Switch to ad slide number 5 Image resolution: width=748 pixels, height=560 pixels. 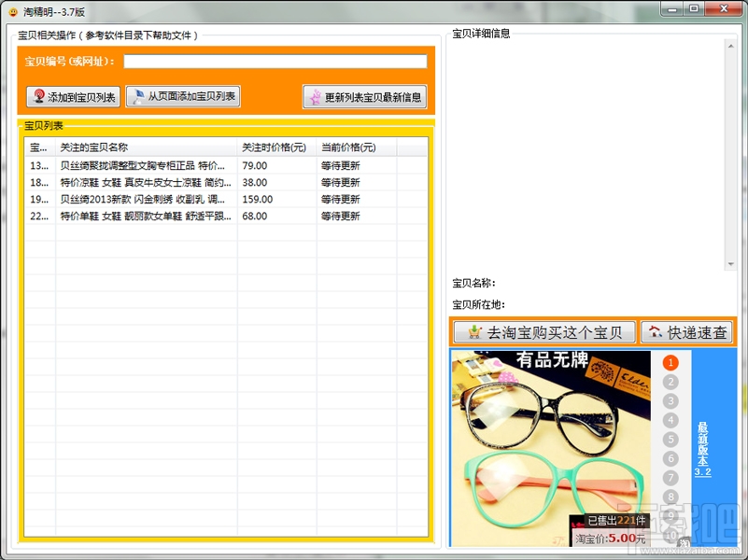[x=670, y=440]
